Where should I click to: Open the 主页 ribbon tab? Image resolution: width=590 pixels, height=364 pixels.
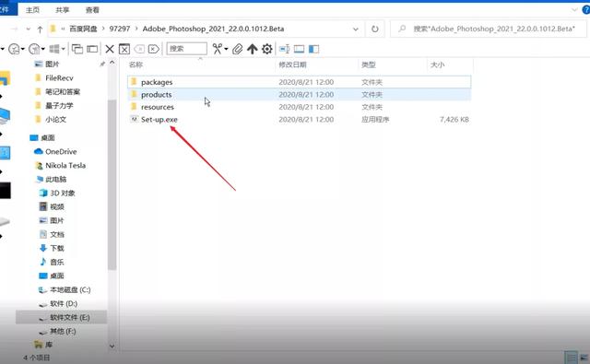[x=32, y=10]
